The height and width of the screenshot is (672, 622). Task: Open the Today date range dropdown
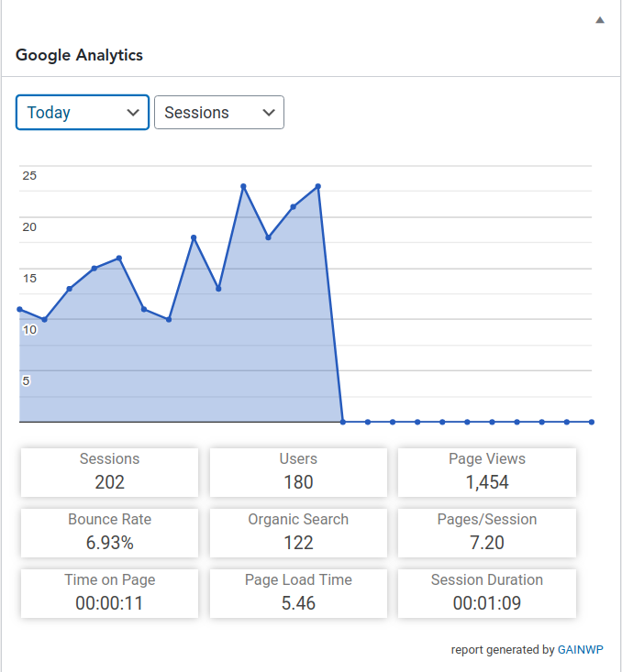click(x=83, y=112)
